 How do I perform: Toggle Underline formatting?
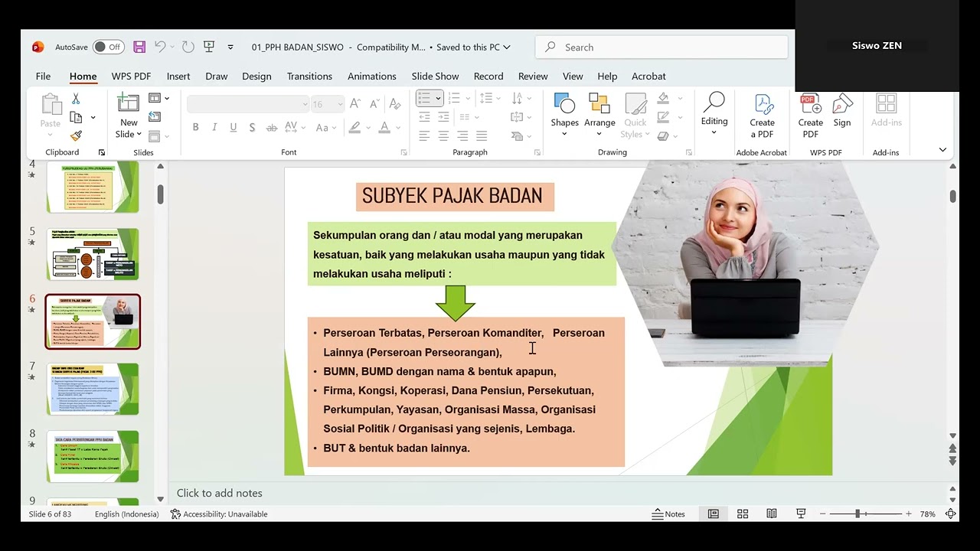point(233,127)
